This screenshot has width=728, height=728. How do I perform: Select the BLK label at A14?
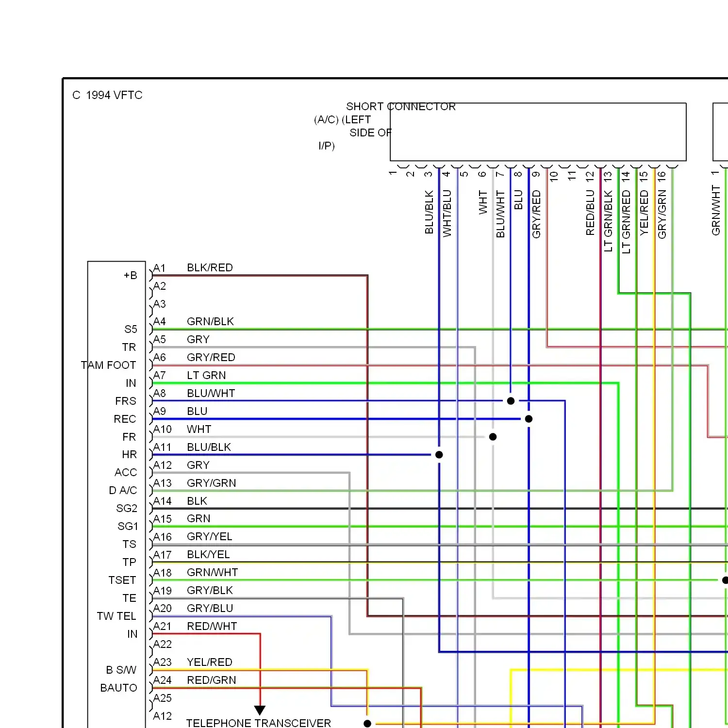[x=197, y=501]
